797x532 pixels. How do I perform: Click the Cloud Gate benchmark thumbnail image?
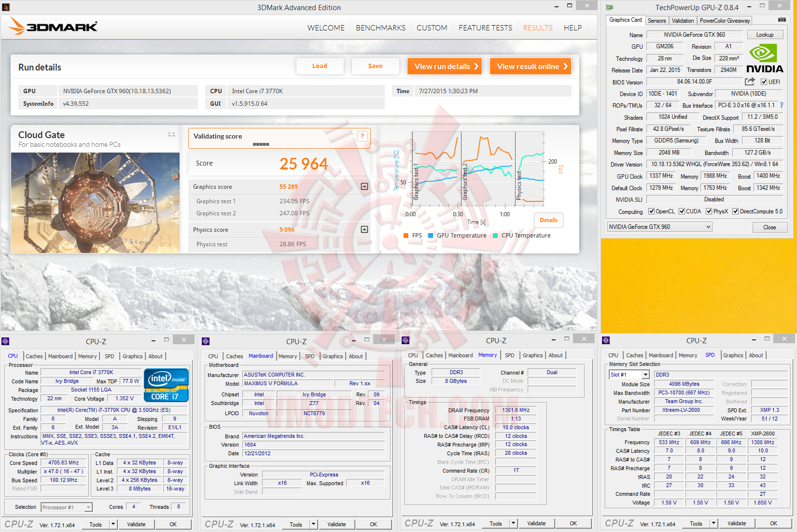(x=95, y=203)
